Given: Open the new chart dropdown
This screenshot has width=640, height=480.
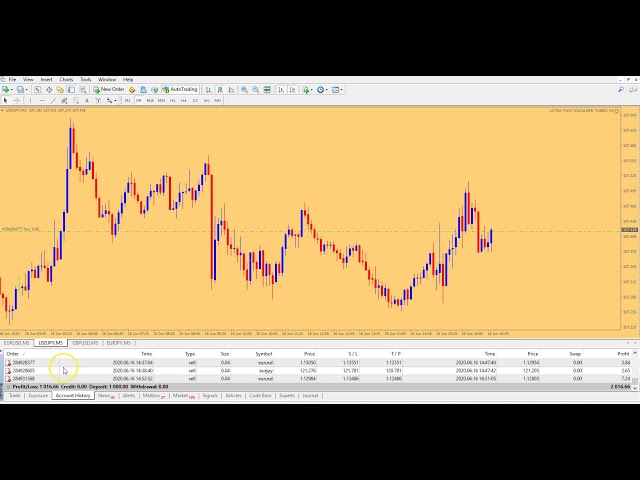Looking at the screenshot, I should coord(11,89).
